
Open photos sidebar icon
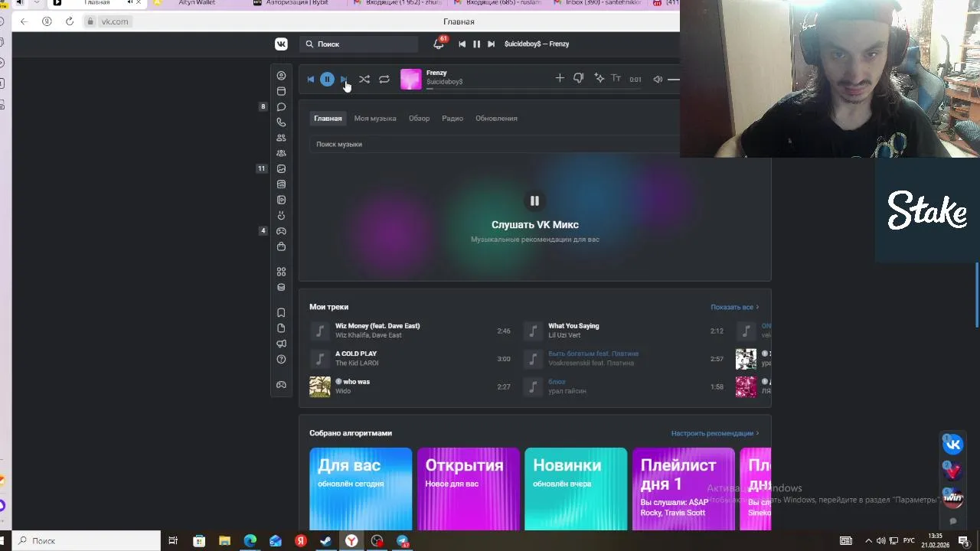[x=281, y=168]
